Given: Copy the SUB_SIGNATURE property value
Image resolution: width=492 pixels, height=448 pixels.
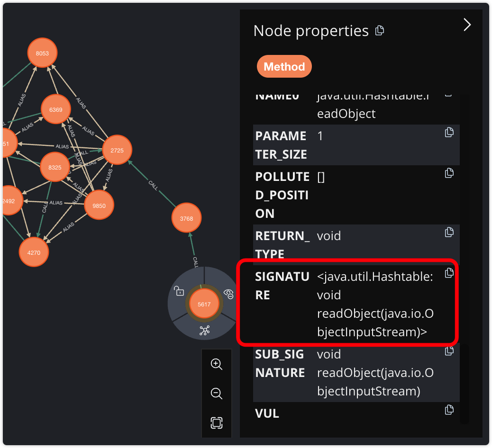Looking at the screenshot, I should pyautogui.click(x=449, y=351).
